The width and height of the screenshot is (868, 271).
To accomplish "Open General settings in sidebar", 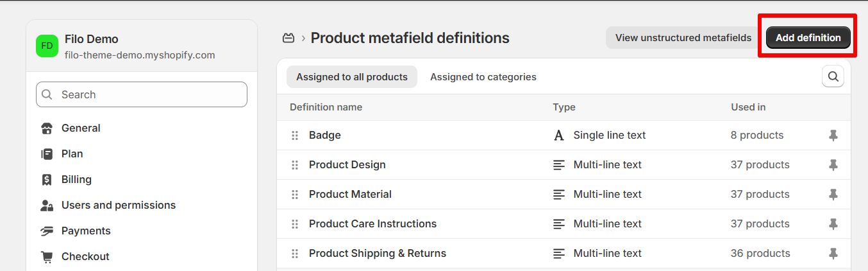I will pyautogui.click(x=81, y=128).
